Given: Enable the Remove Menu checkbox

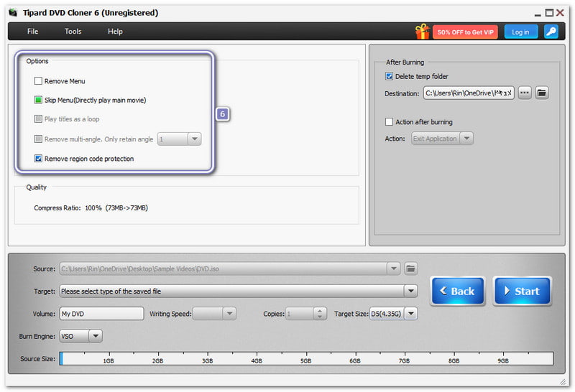Looking at the screenshot, I should click(39, 82).
